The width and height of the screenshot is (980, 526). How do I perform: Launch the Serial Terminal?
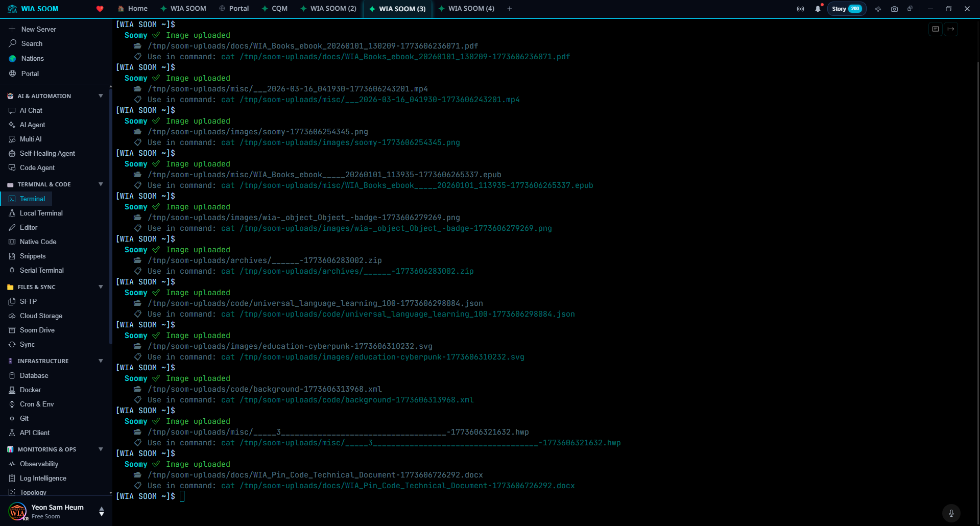click(x=41, y=270)
